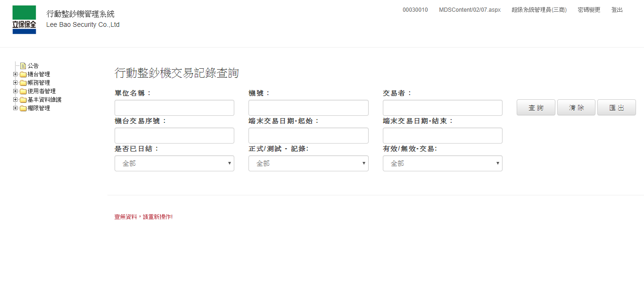Focus the 單位名稱 input field
This screenshot has height=305, width=644.
174,108
